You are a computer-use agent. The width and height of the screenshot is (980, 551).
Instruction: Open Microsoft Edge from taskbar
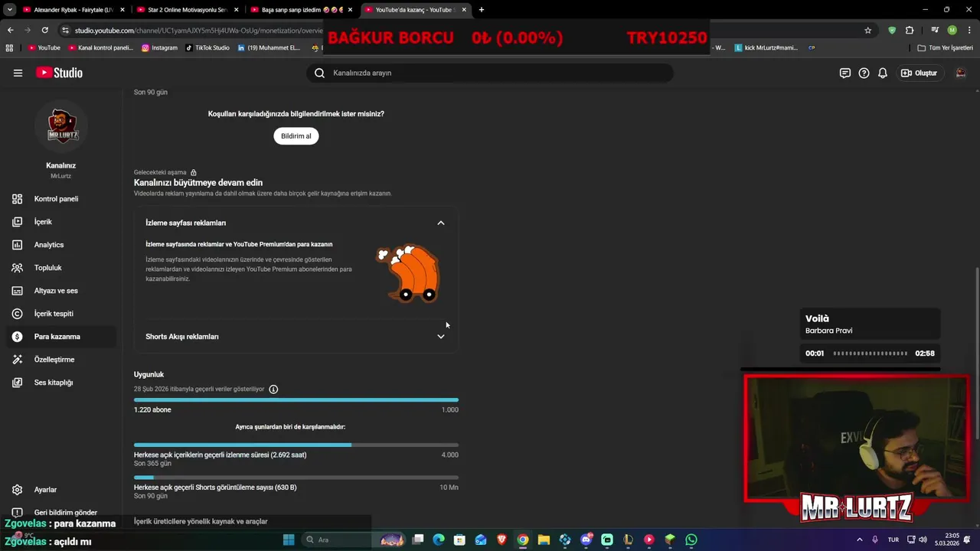(439, 540)
